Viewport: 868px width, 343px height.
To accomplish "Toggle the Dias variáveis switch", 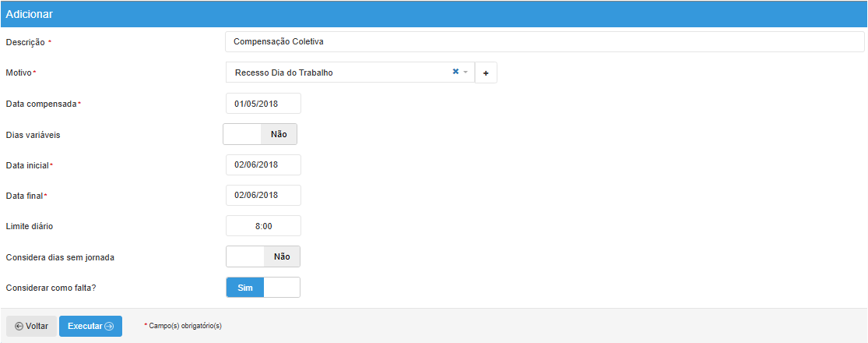I will (x=260, y=134).
